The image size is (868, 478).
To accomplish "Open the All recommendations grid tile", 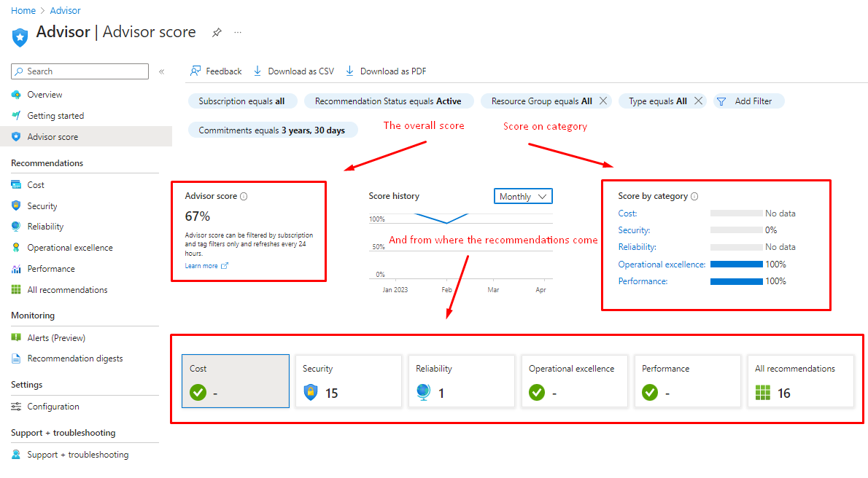I will (x=800, y=381).
